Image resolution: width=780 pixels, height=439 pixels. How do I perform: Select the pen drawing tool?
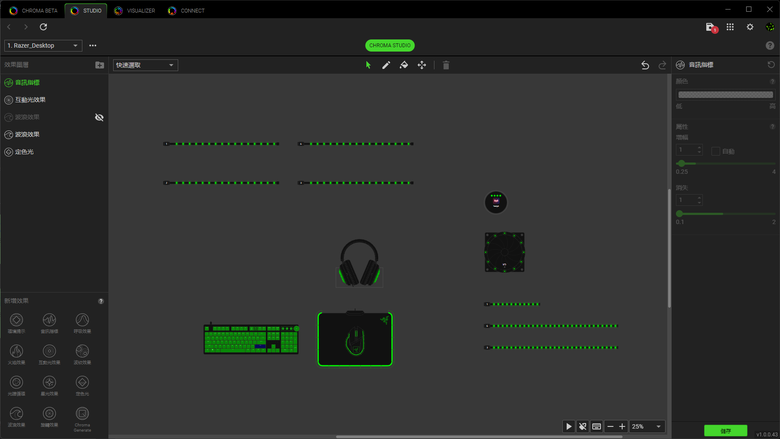coord(386,65)
